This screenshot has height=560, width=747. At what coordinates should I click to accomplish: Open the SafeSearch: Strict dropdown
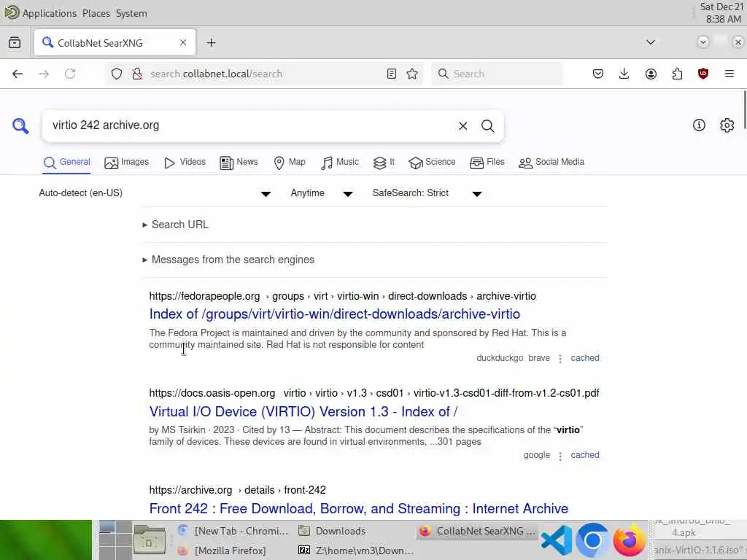click(x=427, y=193)
